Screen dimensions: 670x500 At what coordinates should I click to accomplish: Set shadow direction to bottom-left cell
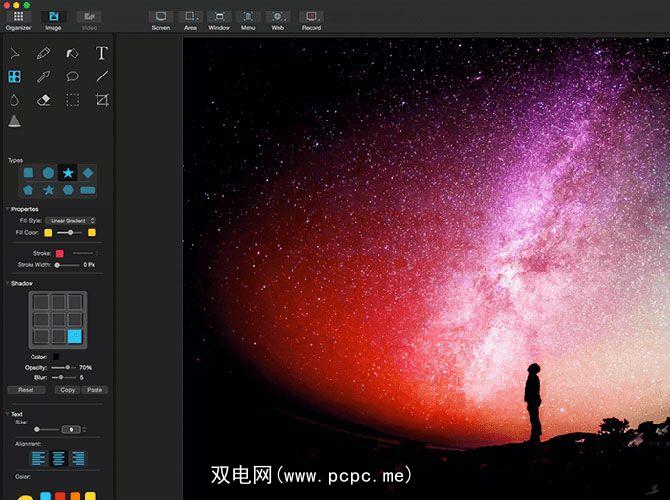coord(41,336)
